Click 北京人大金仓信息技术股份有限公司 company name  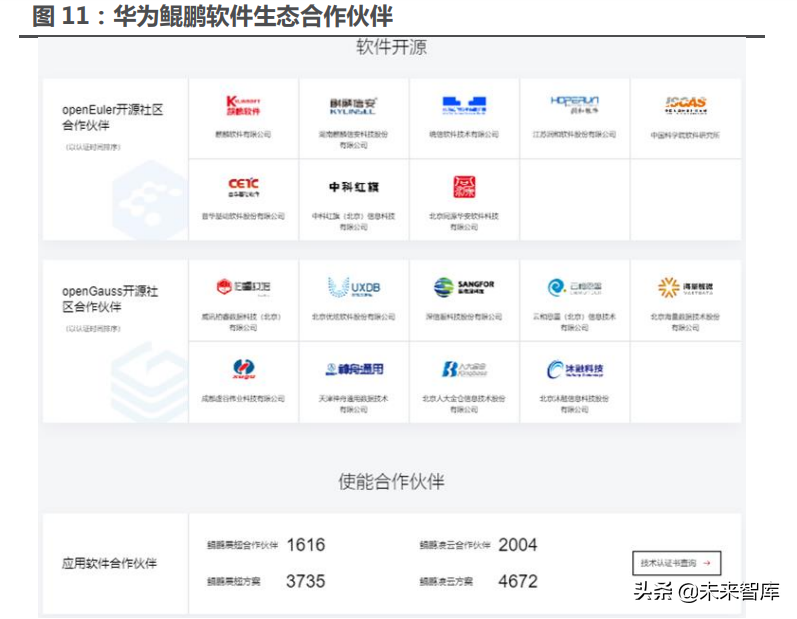[x=464, y=404]
